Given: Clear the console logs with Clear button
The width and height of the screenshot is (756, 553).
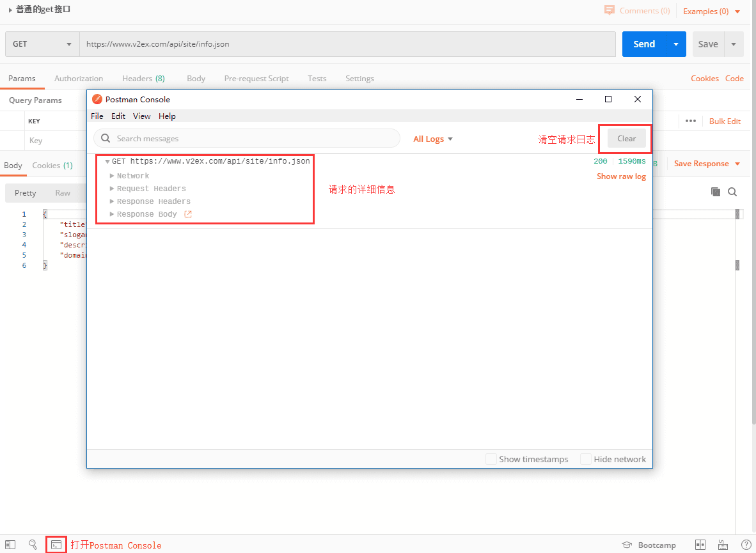Looking at the screenshot, I should tap(627, 138).
